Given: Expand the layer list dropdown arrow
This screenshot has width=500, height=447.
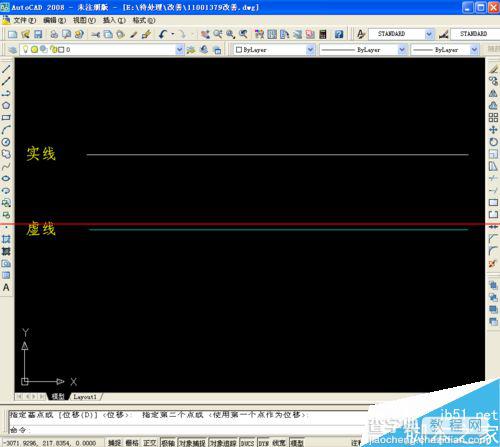Looking at the screenshot, I should [180, 50].
